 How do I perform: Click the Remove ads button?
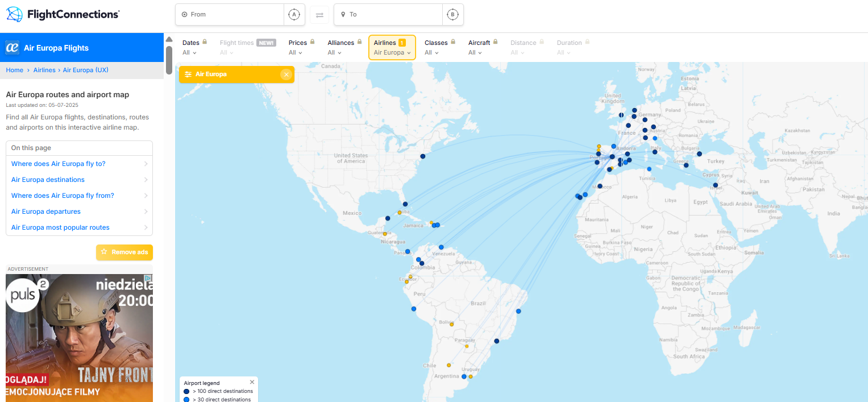pyautogui.click(x=124, y=252)
